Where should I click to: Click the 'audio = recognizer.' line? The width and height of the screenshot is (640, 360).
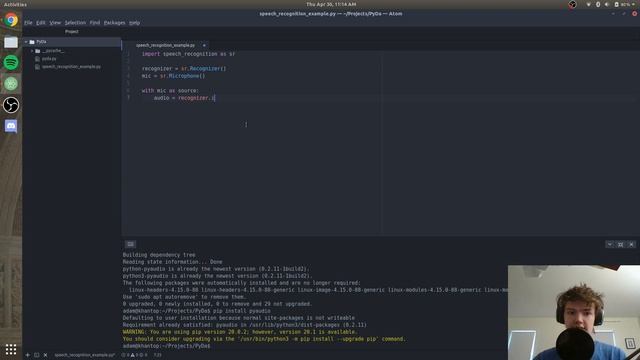tap(184, 98)
